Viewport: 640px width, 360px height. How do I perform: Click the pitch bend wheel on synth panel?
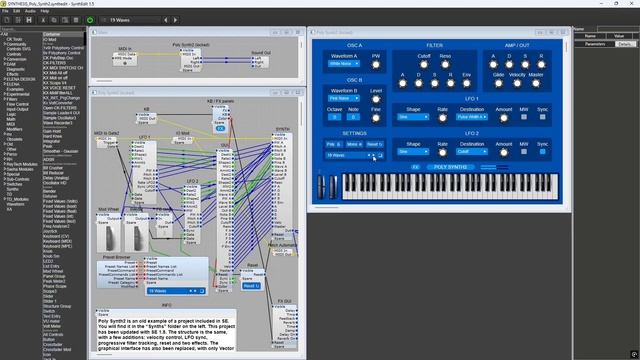tap(321, 187)
